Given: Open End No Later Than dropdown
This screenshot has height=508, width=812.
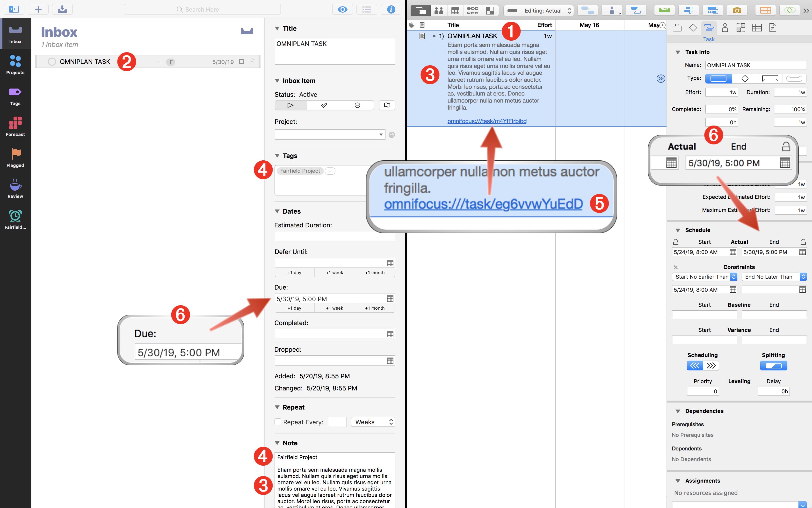Looking at the screenshot, I should coord(774,277).
